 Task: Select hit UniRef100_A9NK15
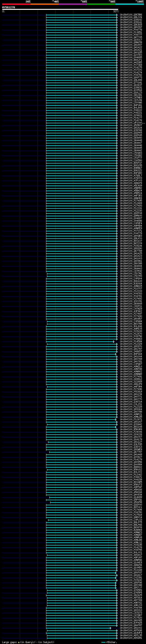(131, 286)
